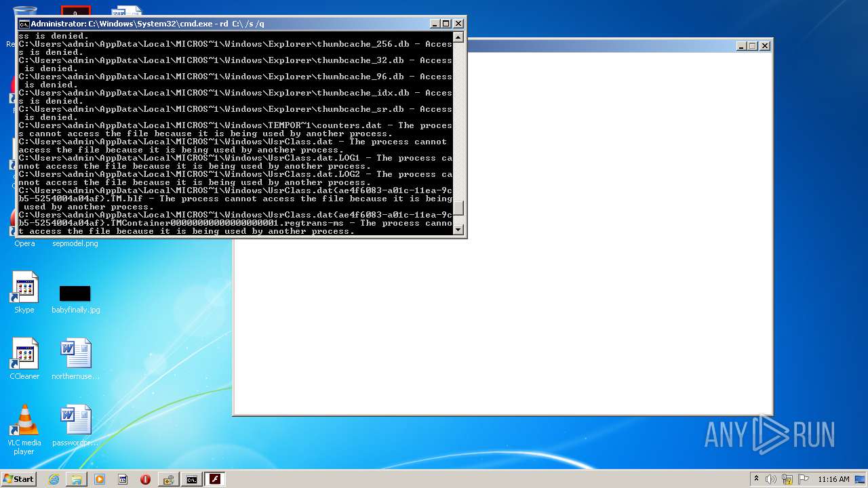Close the cmd.exe window
868x488 pixels.
tap(458, 24)
